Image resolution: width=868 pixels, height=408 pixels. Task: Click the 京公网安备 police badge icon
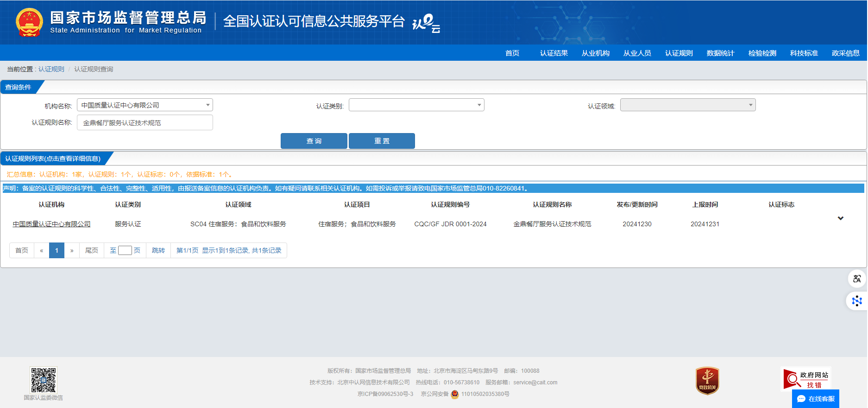[455, 394]
